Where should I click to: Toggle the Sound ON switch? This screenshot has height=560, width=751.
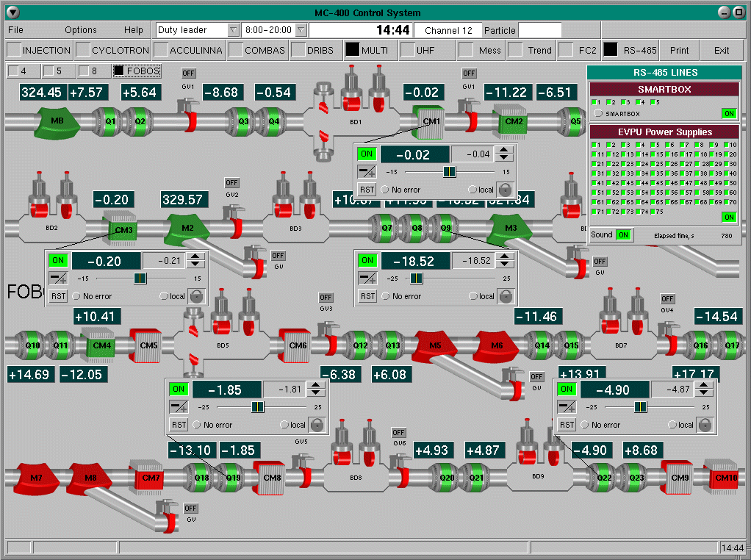623,235
